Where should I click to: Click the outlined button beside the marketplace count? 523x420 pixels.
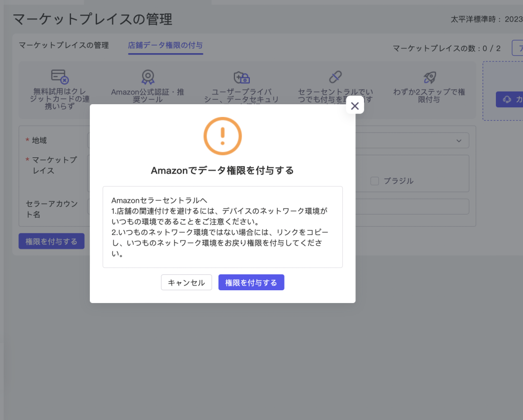pyautogui.click(x=517, y=49)
